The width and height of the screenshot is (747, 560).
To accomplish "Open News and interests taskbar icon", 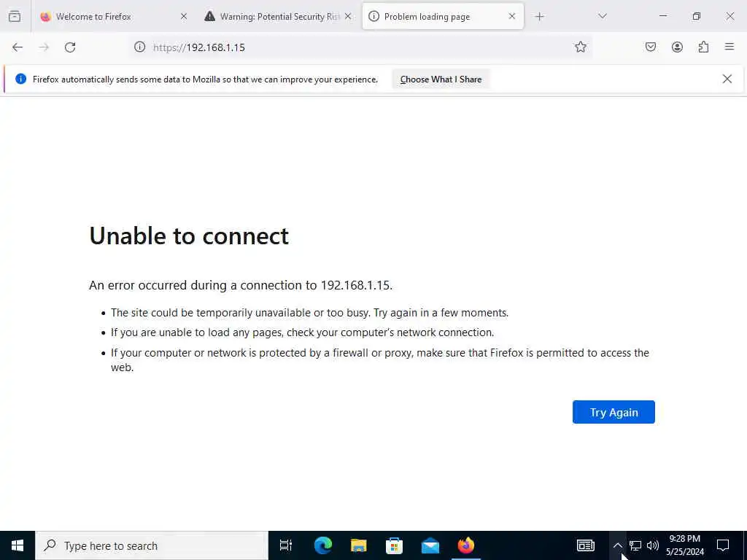I will pyautogui.click(x=586, y=545).
